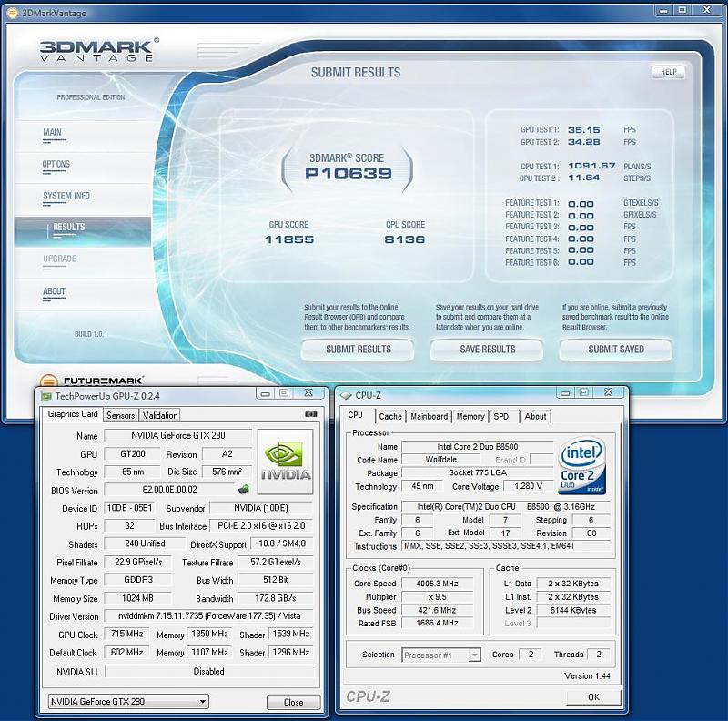
Task: Open the GPU selection dropdown in GPU-Z
Action: pos(128,702)
